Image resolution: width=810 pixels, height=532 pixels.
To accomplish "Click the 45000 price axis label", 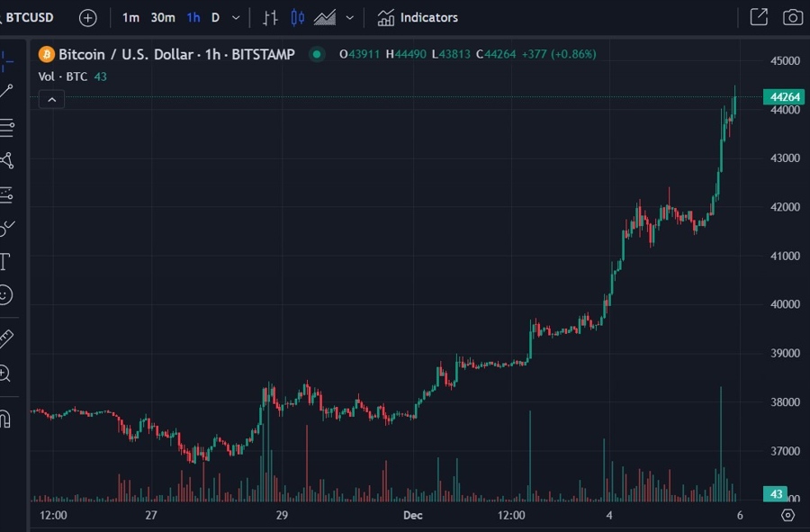I will [x=785, y=61].
